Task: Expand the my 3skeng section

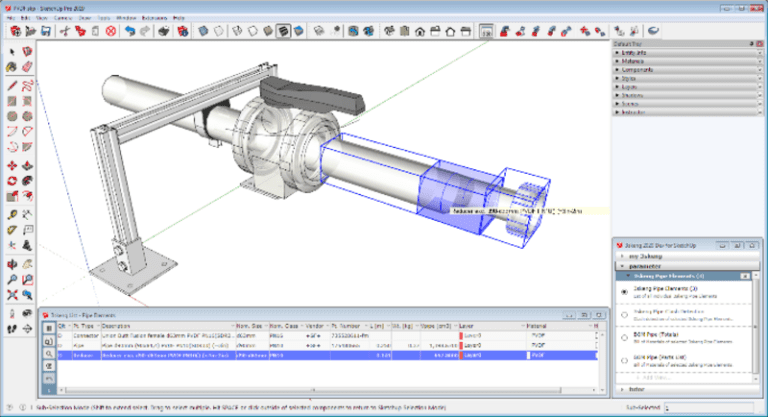Action: click(687, 256)
